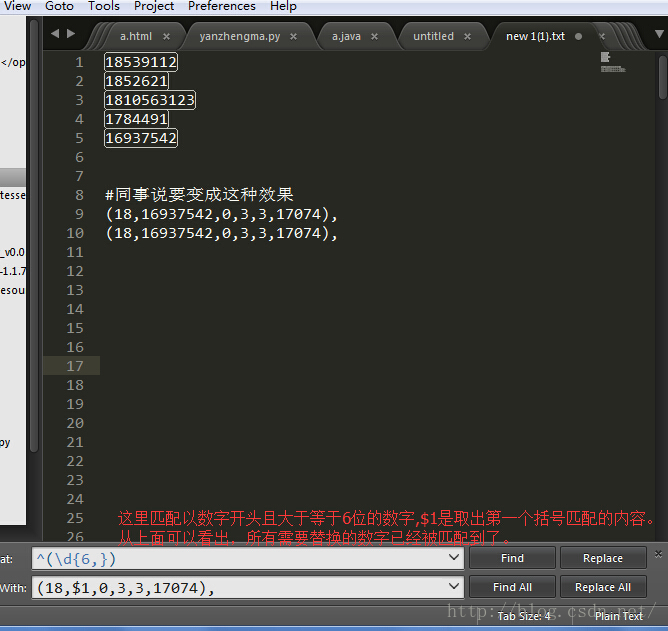Switch to the a.java tab
This screenshot has height=631, width=668.
(x=346, y=37)
